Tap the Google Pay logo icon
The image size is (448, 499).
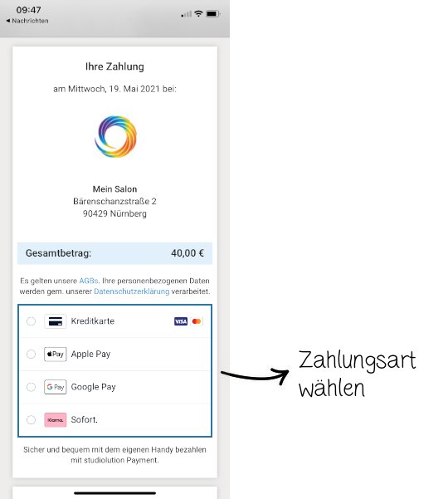click(x=56, y=387)
